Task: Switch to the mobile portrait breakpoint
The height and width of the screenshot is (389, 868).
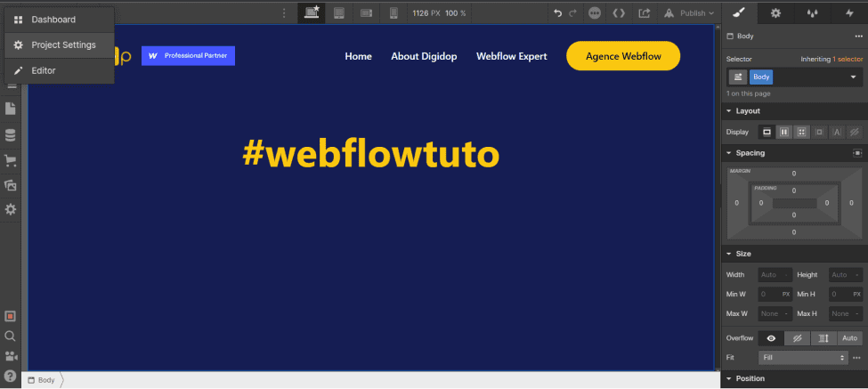Action: [393, 12]
